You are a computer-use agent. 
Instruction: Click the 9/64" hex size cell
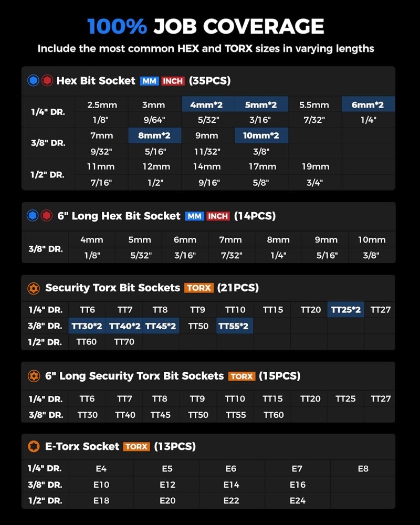(153, 120)
